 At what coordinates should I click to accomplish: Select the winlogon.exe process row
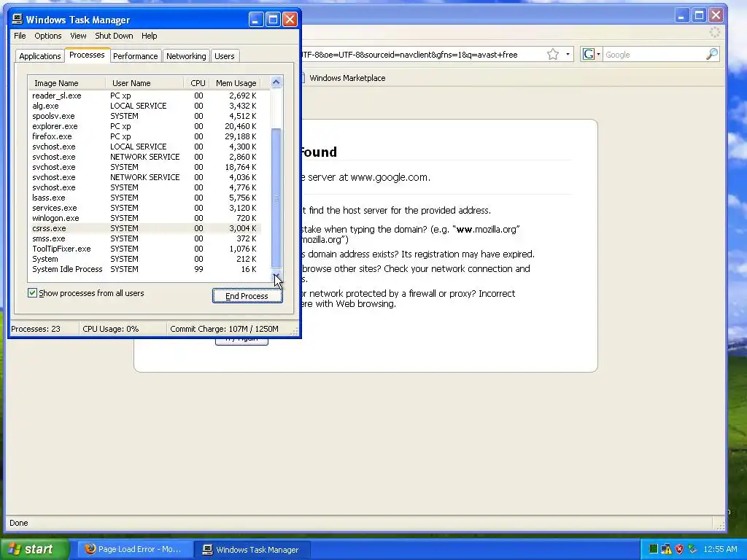[x=144, y=218]
